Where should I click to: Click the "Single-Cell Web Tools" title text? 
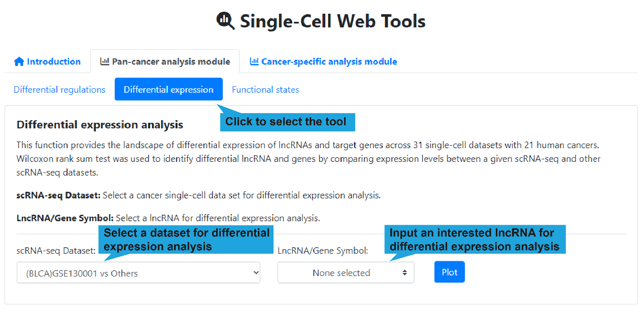332,21
